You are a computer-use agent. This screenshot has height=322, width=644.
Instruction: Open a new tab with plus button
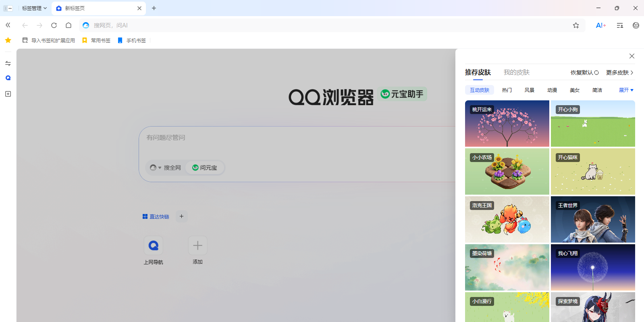(154, 8)
